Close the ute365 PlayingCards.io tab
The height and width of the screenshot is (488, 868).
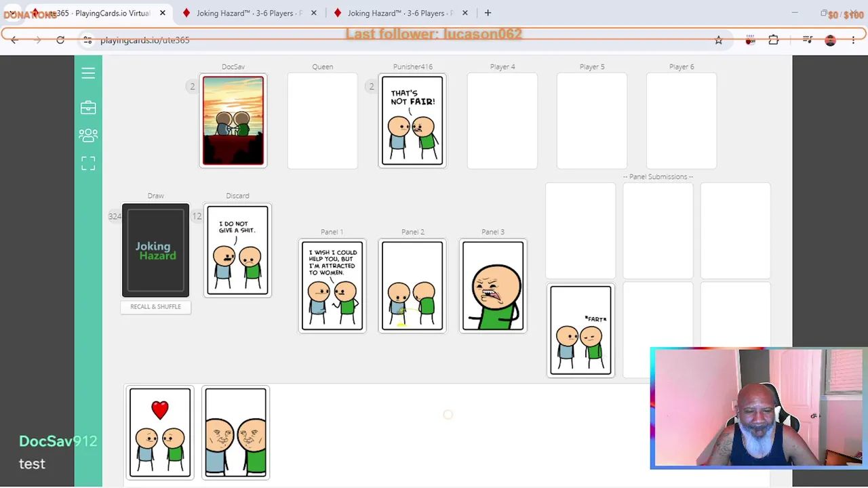[162, 13]
